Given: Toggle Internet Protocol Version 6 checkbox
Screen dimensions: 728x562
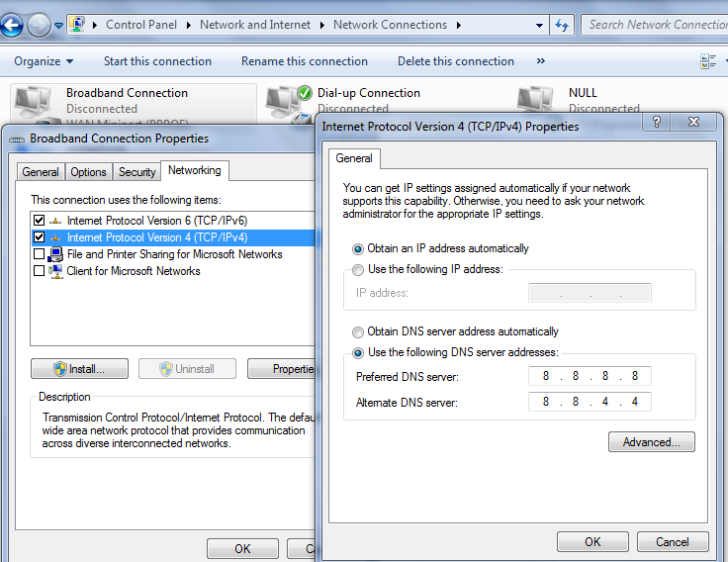Looking at the screenshot, I should tap(39, 221).
